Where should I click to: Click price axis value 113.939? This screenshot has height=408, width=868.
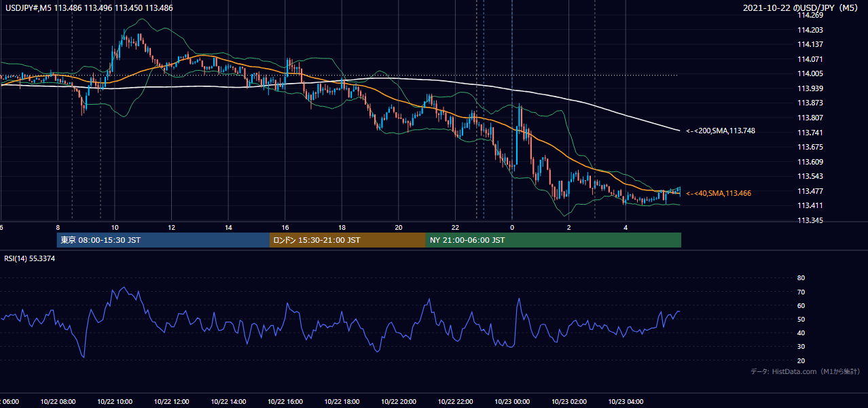810,88
